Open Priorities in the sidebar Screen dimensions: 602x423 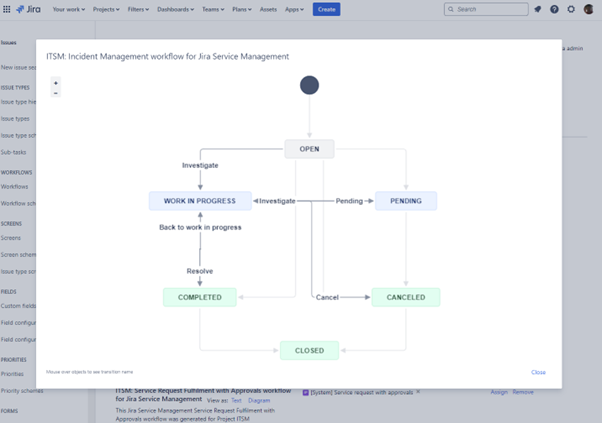(x=12, y=373)
